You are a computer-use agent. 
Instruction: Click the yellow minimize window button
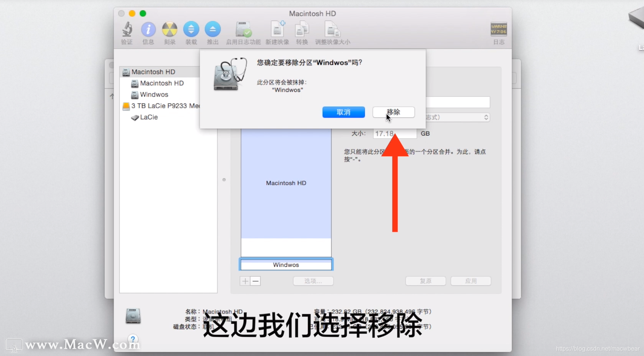(132, 13)
